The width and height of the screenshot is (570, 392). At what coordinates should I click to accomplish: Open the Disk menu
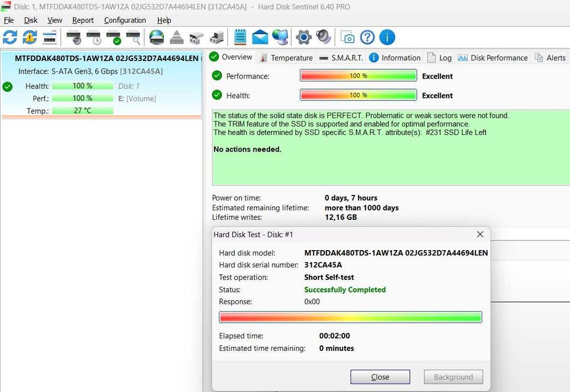(x=31, y=21)
